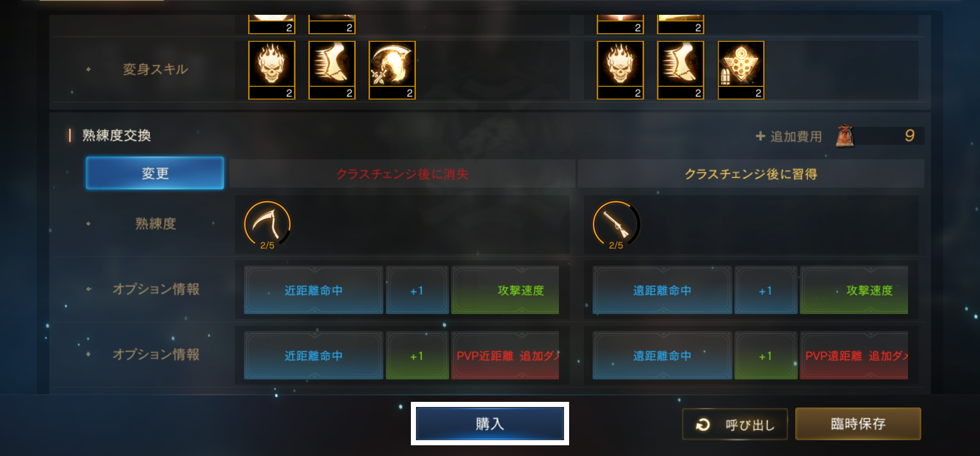Click the blue 変更 change button
The height and width of the screenshot is (456, 980).
pos(155,173)
